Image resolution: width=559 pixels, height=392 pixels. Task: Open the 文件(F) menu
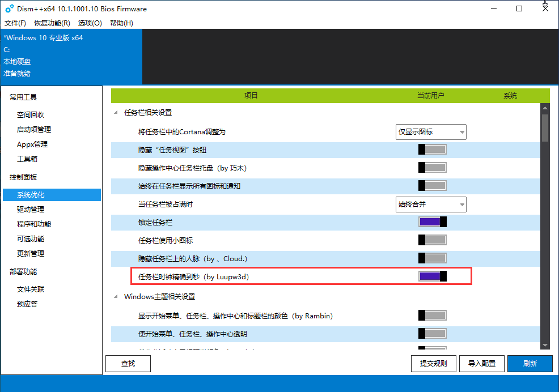pos(15,23)
